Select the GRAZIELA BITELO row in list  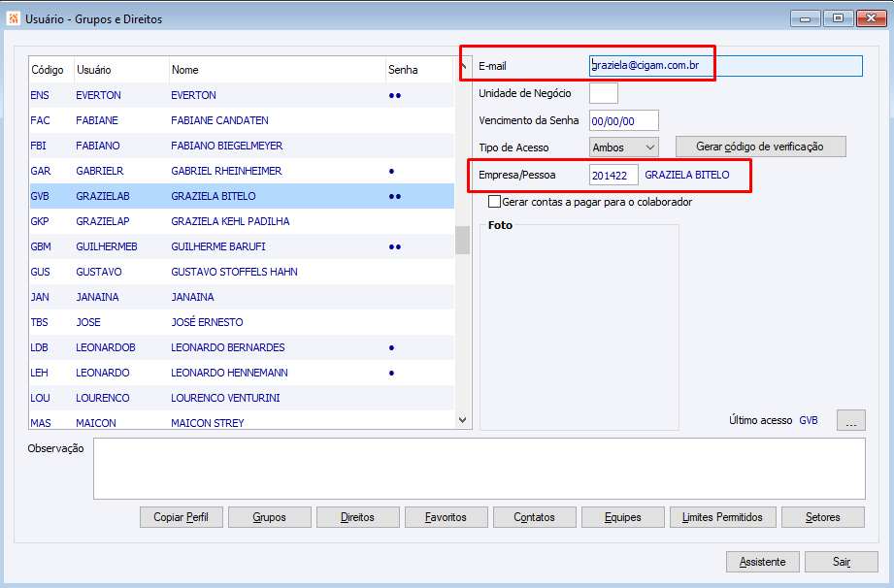coord(242,196)
